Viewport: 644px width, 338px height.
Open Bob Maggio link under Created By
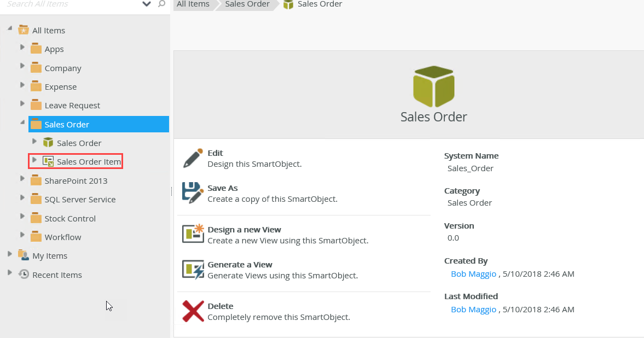[x=473, y=274]
